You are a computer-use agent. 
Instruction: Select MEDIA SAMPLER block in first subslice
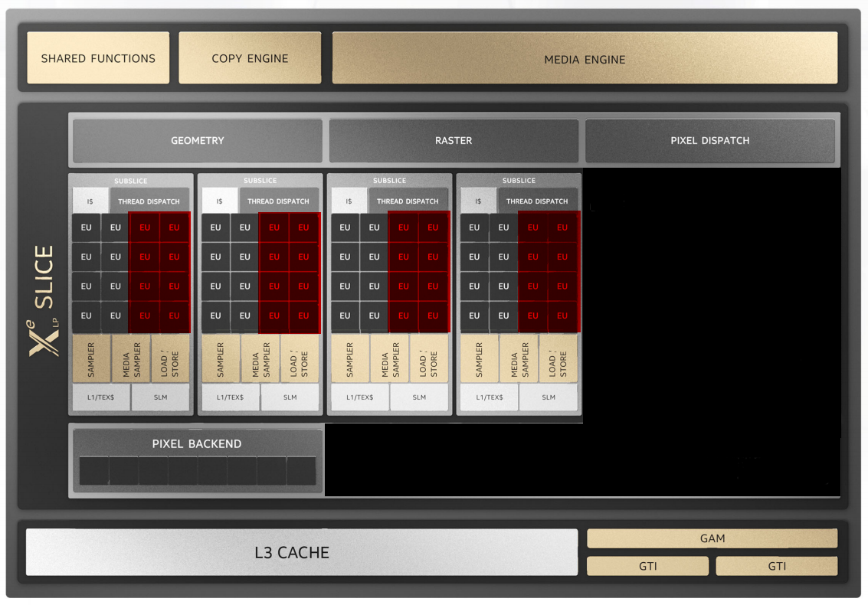point(131,358)
